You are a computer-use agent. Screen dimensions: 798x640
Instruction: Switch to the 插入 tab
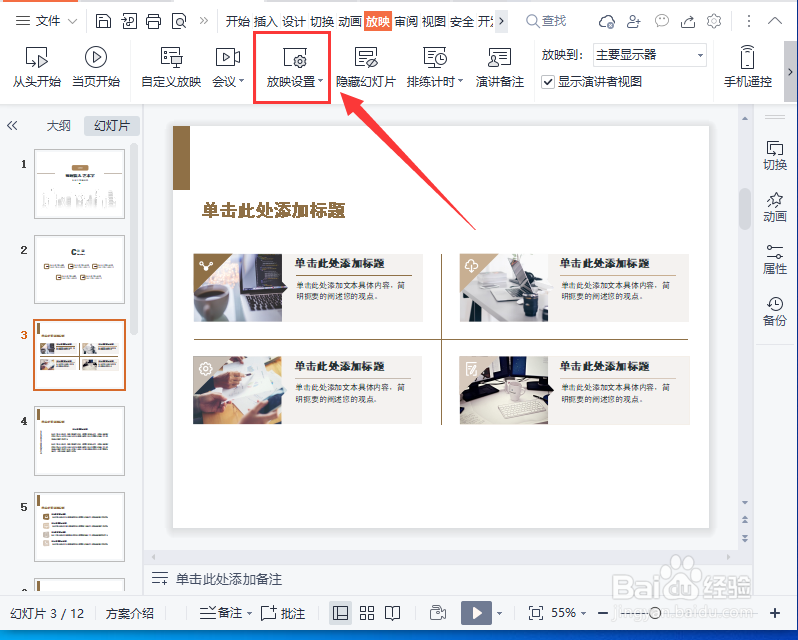pyautogui.click(x=266, y=21)
